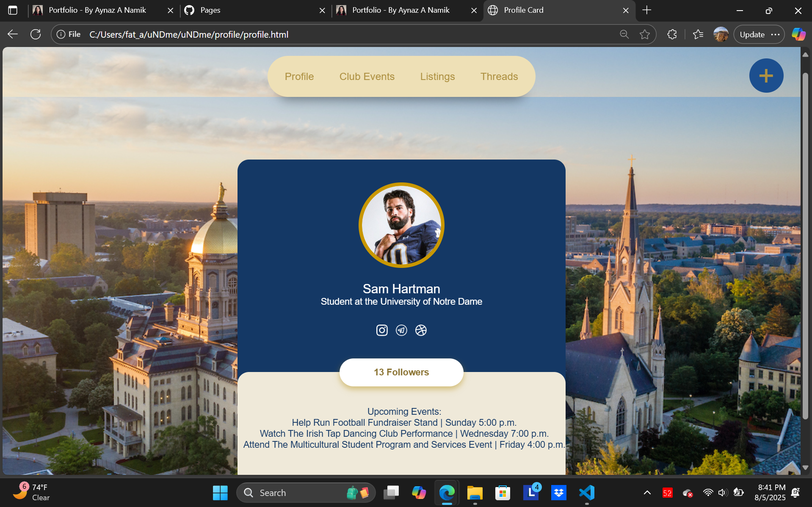Screen dimensions: 812x507
Task: Click the Sam Hartman name heading
Action: 401,289
